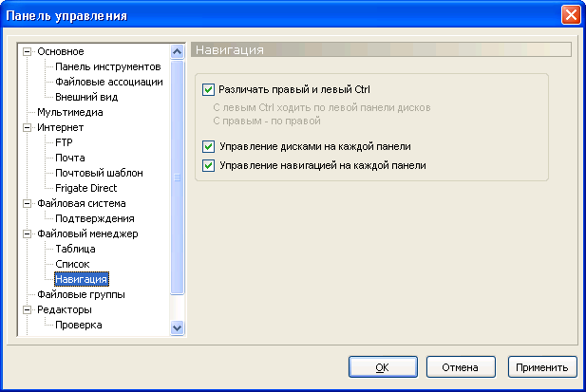Toggle Различать правый и левый Ctrl checkbox

tap(209, 90)
